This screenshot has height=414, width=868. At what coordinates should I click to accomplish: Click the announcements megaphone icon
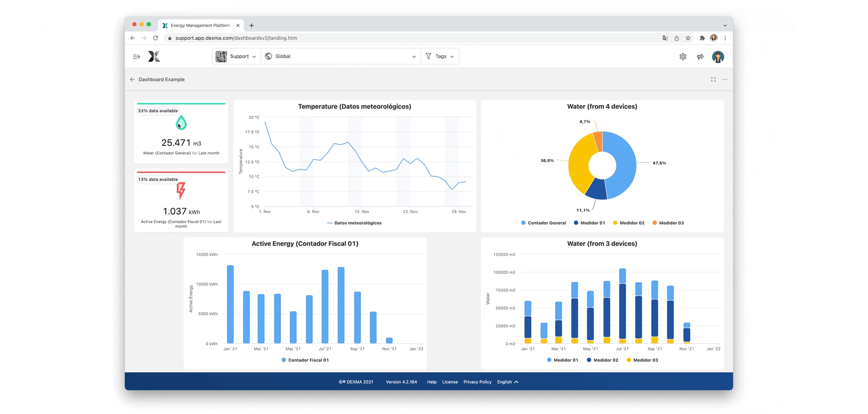coord(700,57)
